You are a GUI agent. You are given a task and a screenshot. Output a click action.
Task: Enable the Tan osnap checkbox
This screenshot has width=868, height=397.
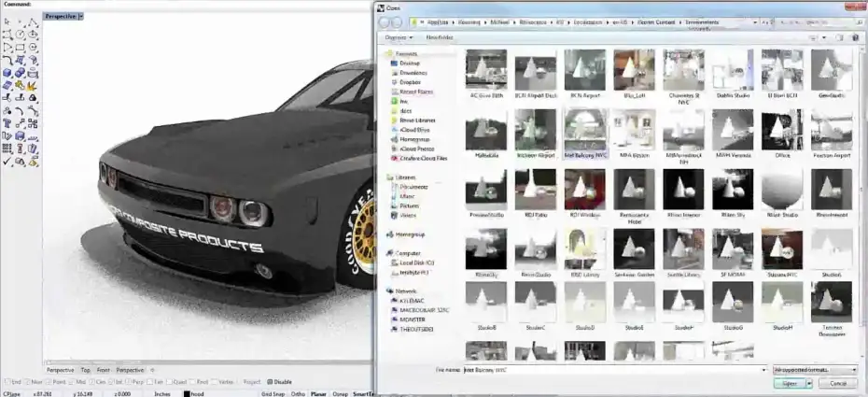click(150, 382)
